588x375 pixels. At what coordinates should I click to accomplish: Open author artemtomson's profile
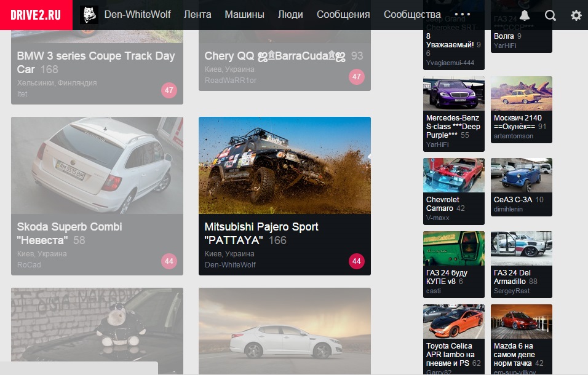tap(514, 136)
